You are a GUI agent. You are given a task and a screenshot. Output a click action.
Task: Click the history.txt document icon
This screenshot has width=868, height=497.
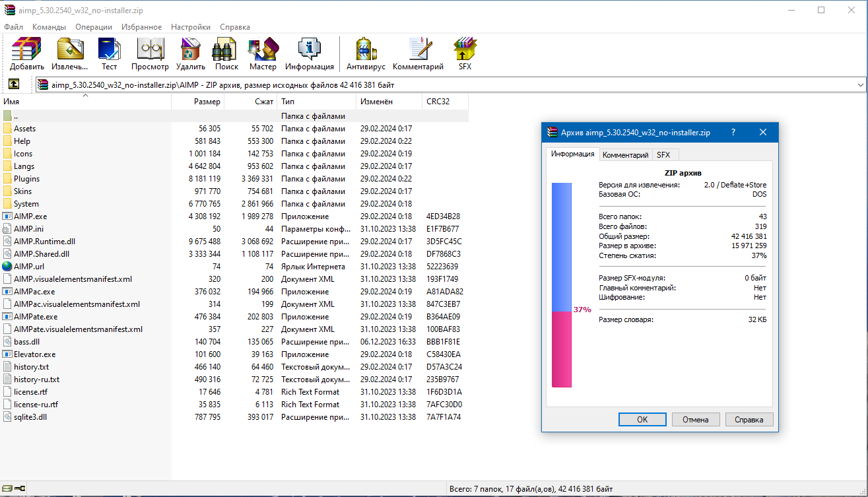7,367
